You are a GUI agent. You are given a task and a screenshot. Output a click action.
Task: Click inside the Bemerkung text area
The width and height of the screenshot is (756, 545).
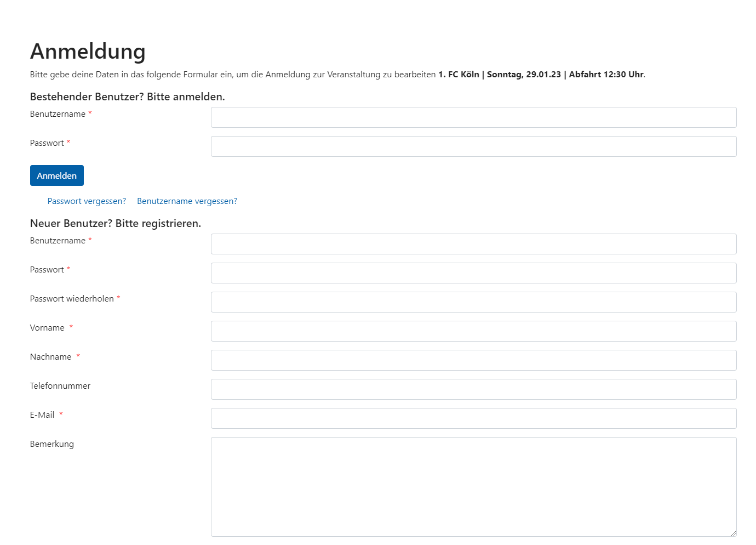(x=473, y=486)
